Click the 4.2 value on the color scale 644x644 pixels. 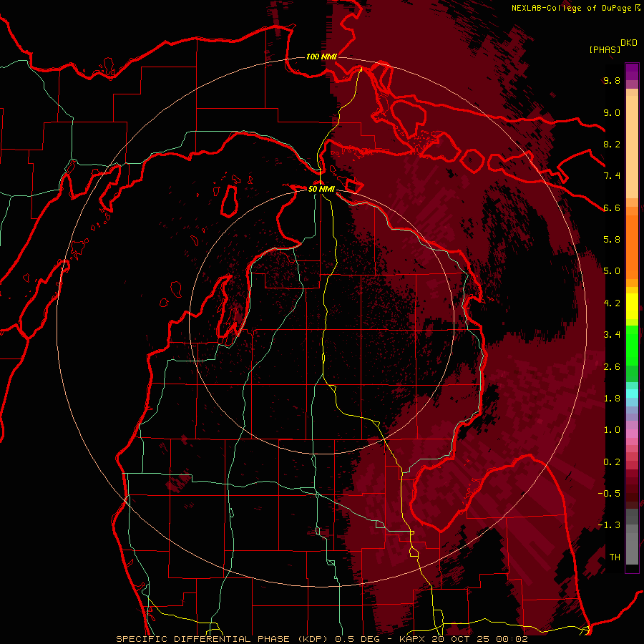click(x=612, y=303)
